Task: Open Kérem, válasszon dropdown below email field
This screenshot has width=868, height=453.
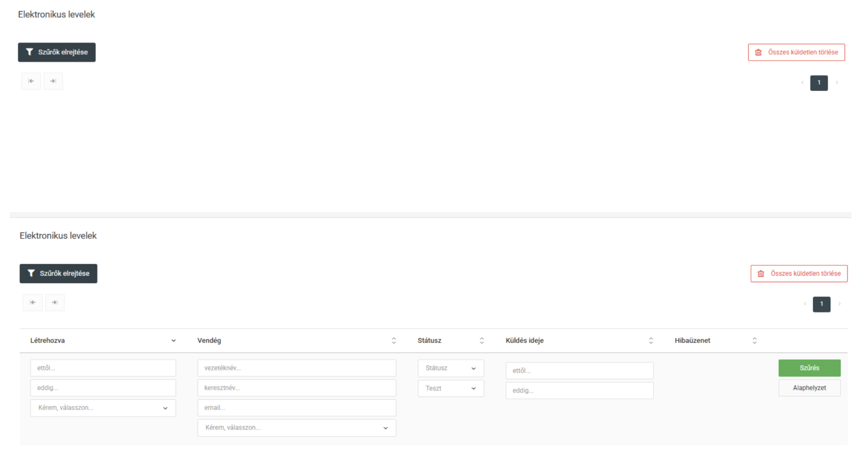Action: coord(297,428)
